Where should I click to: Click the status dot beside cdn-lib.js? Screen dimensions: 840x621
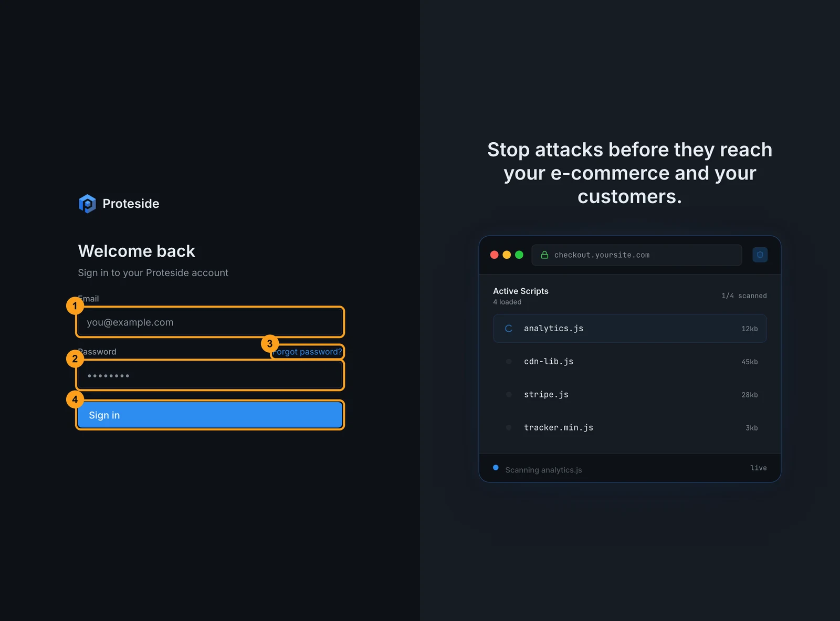coord(508,362)
